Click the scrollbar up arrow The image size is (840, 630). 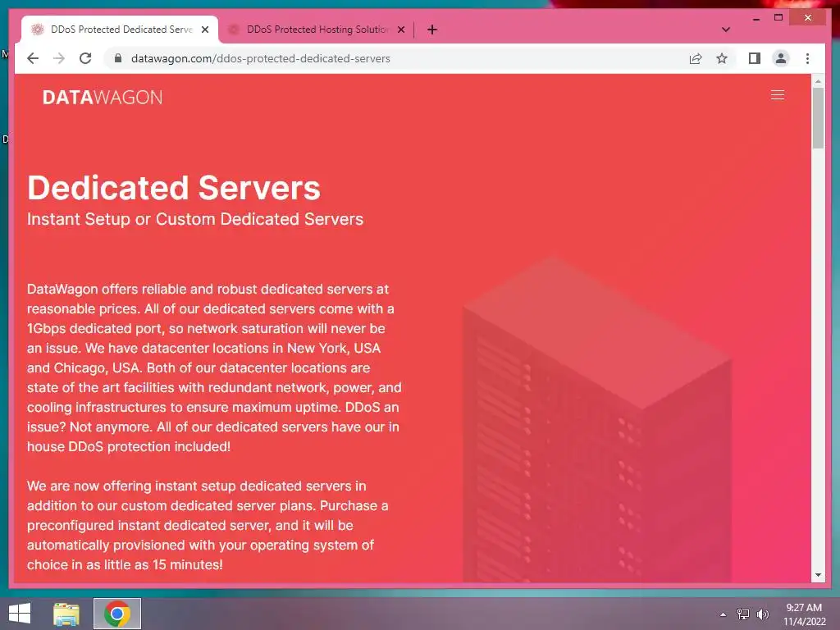coord(818,81)
